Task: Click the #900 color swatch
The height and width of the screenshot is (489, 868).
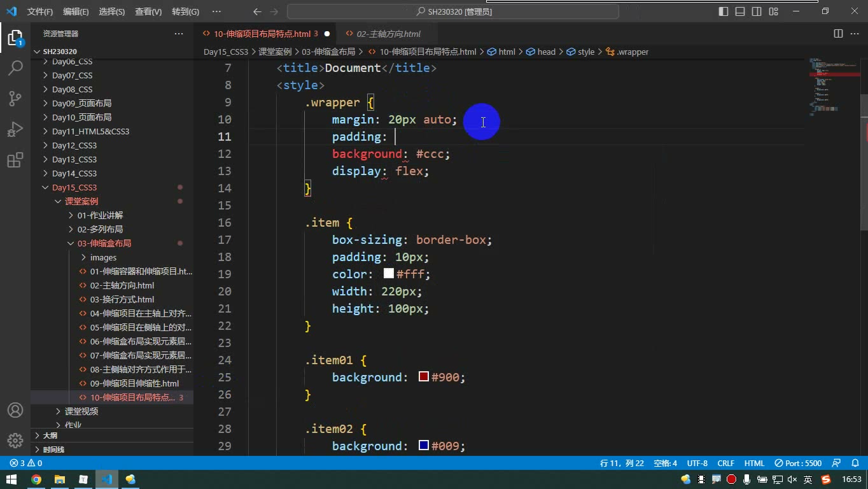Action: pyautogui.click(x=424, y=377)
